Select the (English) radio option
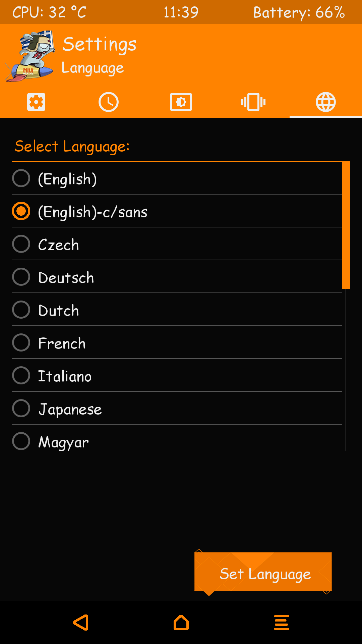This screenshot has height=644, width=362. click(x=21, y=178)
